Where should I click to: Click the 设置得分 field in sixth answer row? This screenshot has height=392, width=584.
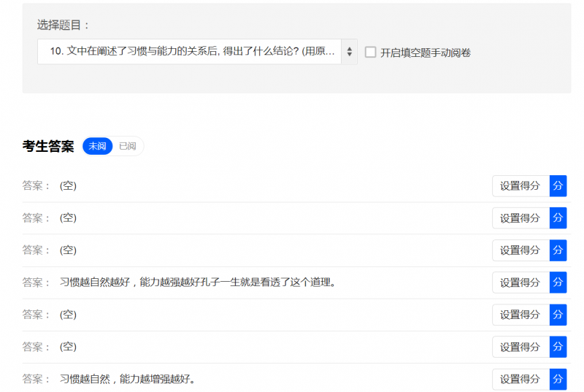click(520, 347)
